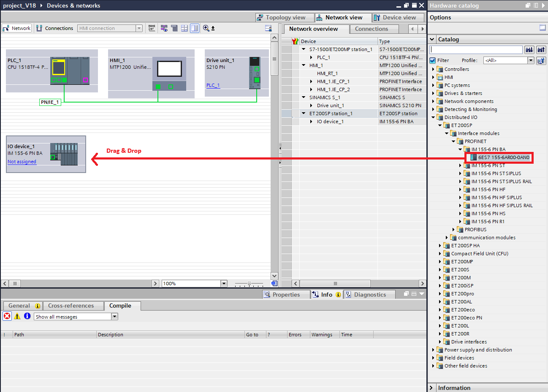Image resolution: width=548 pixels, height=392 pixels.
Task: Select the Network view tab
Action: tap(343, 17)
